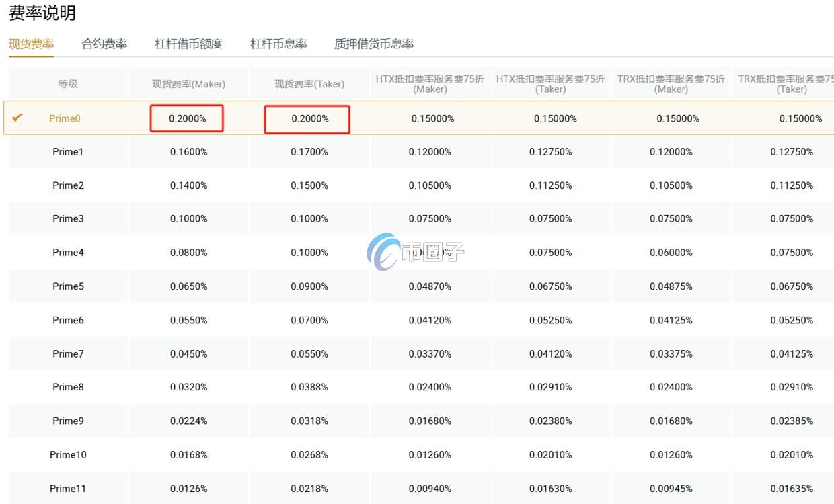This screenshot has width=834, height=504.
Task: Click the 现货费率(Taker) column header
Action: point(309,83)
